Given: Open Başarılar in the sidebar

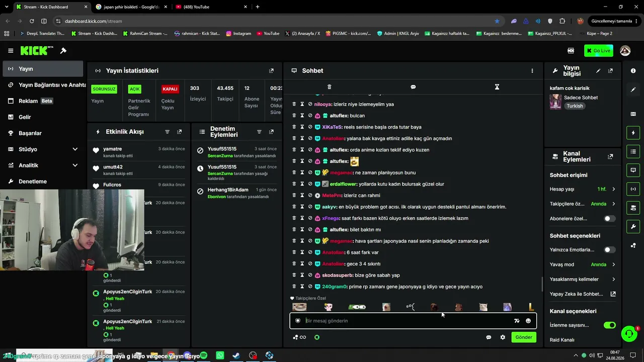Looking at the screenshot, I should tap(42, 133).
